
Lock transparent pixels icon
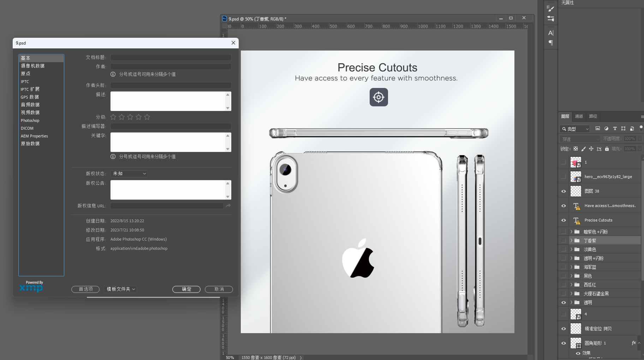pos(576,149)
